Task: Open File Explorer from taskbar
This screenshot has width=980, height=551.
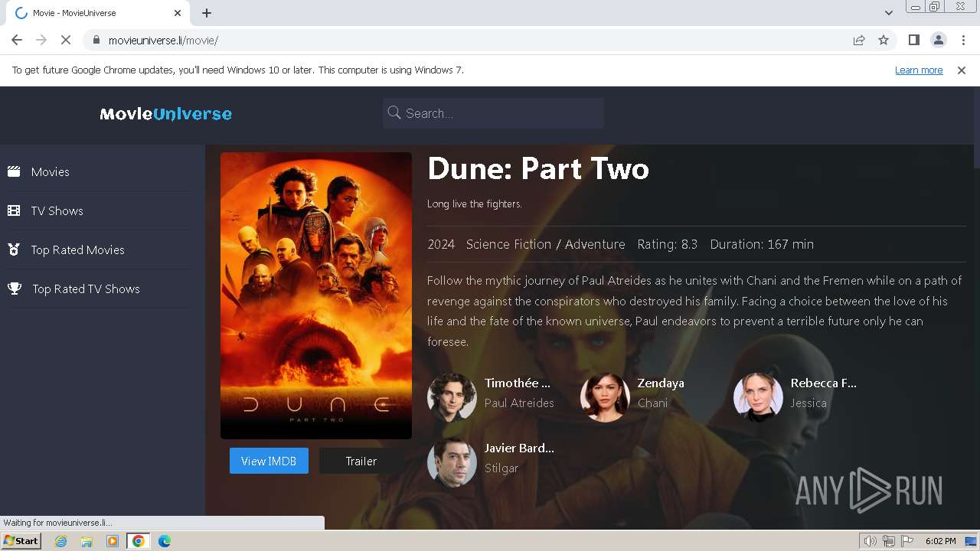Action: [x=87, y=541]
